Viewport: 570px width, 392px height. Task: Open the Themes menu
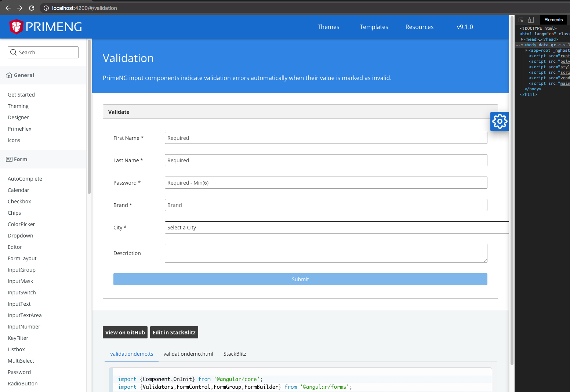(x=328, y=27)
